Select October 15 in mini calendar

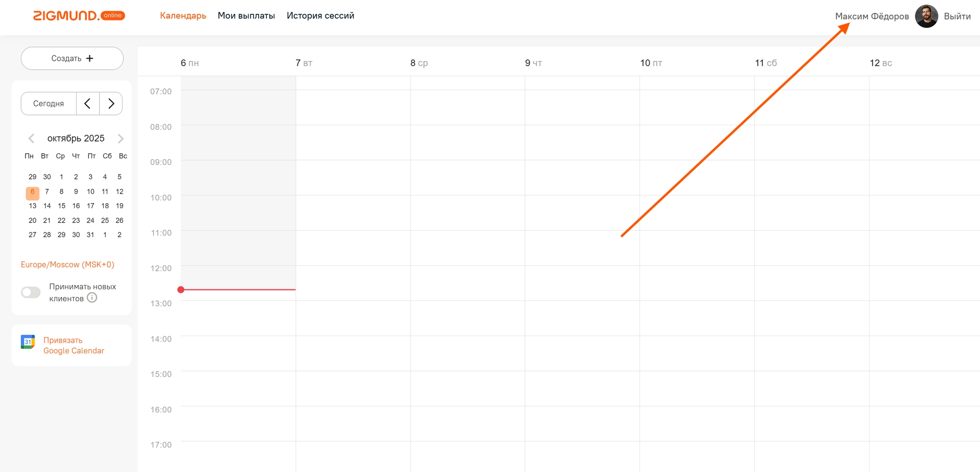tap(62, 206)
